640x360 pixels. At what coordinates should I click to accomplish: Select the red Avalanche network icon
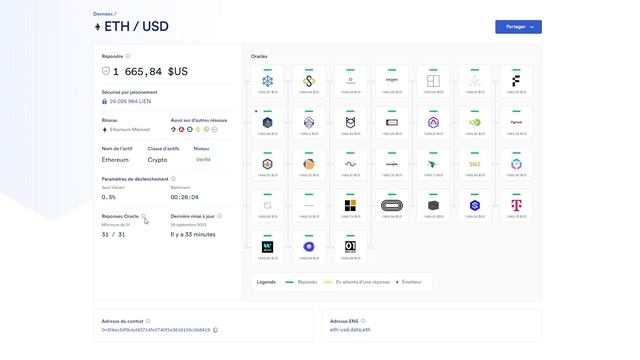click(x=182, y=129)
